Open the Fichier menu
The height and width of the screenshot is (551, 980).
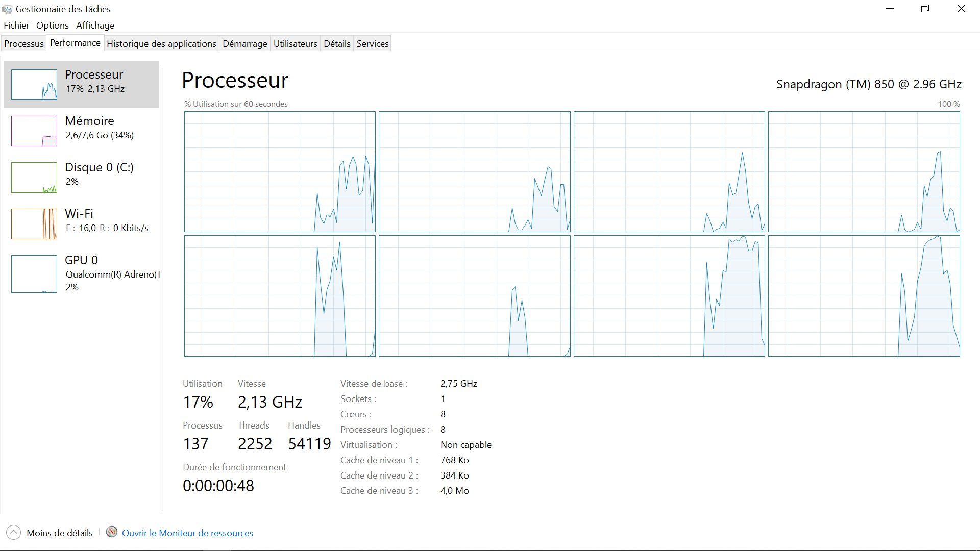point(16,26)
